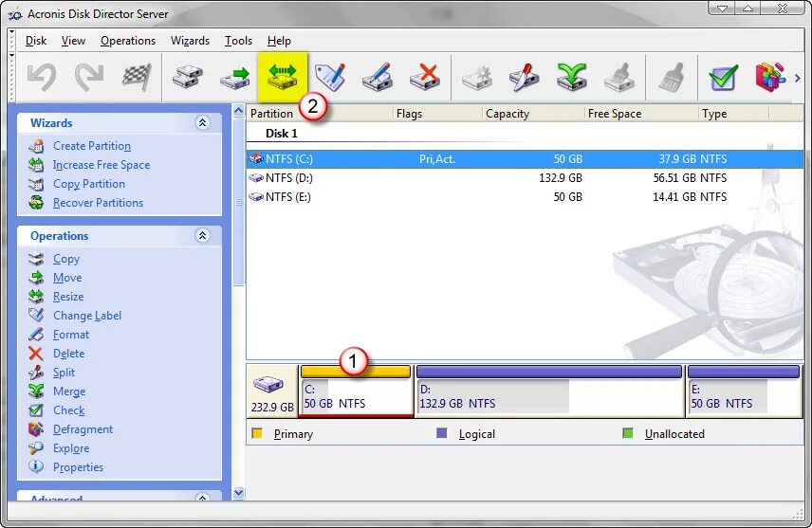Select the NTFS (C:) partition row

point(525,159)
